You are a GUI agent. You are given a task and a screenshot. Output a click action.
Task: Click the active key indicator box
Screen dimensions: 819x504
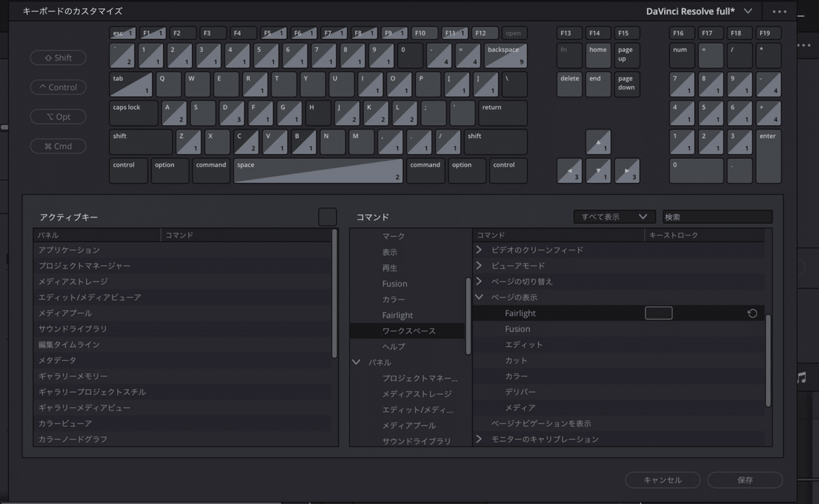coord(328,217)
